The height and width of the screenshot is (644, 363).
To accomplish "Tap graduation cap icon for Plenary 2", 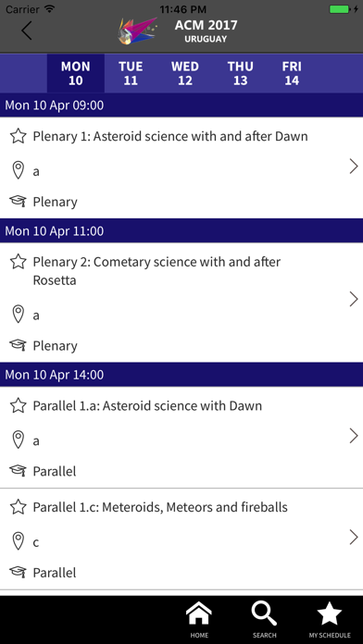I will [x=18, y=345].
